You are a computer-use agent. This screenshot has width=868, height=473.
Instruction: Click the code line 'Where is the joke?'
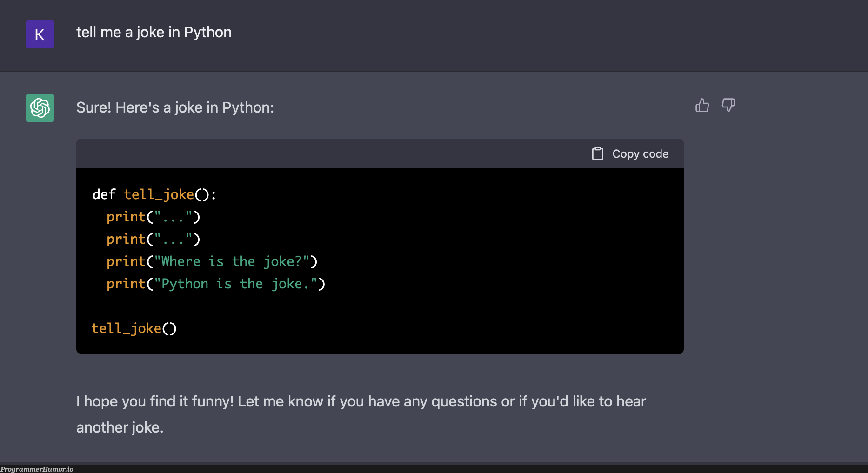point(212,261)
